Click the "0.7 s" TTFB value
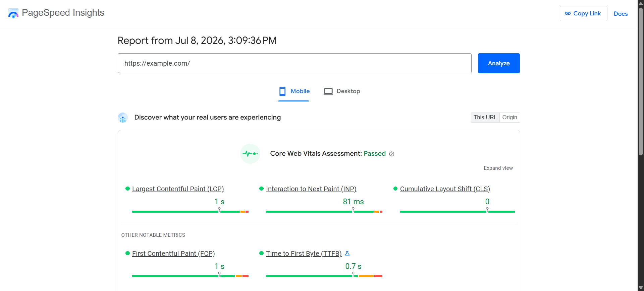644x291 pixels. [353, 266]
